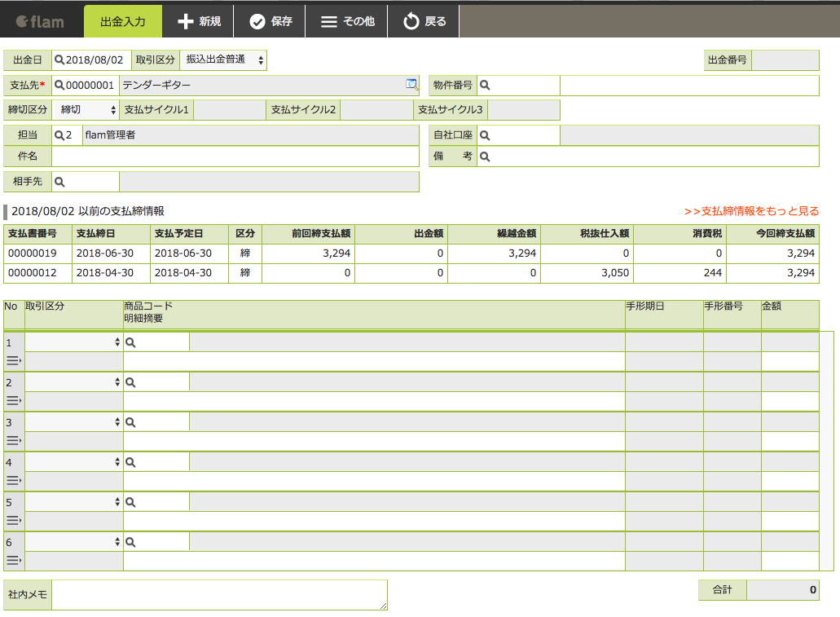Search 商品コード in row 6
This screenshot has width=840, height=617.
[130, 542]
